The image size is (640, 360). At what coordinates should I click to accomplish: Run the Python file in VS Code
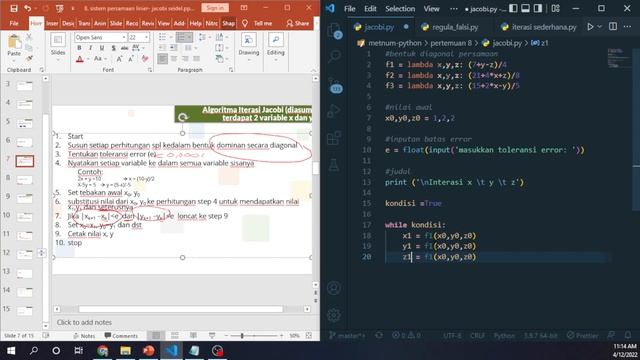tap(590, 27)
